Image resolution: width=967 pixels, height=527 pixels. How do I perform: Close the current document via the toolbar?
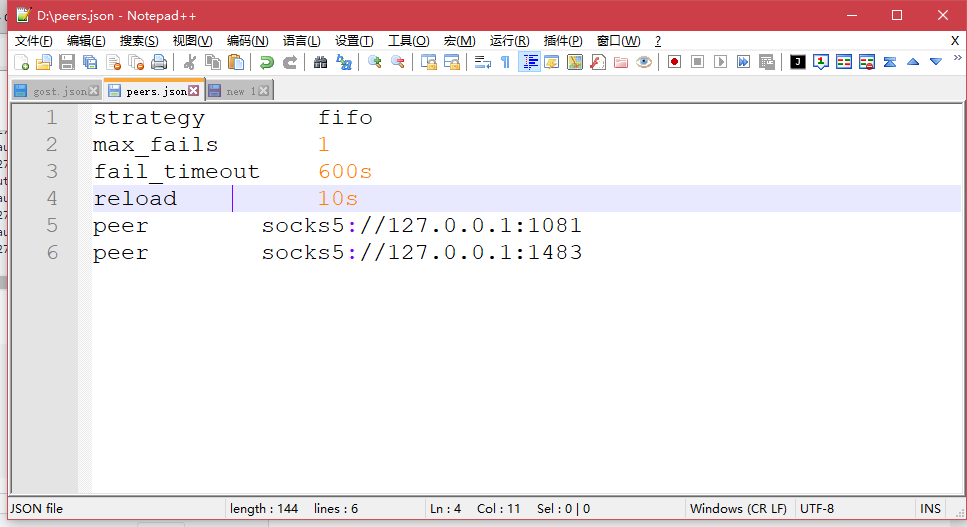coord(113,62)
